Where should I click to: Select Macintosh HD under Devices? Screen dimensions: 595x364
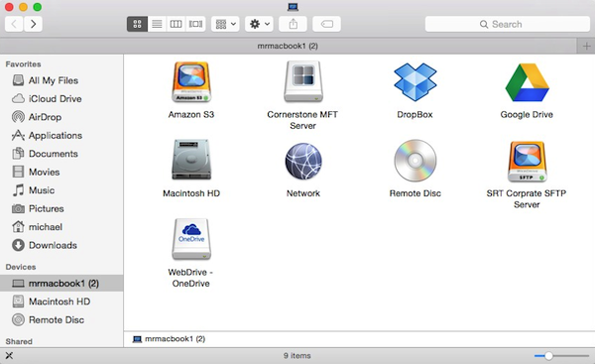61,302
